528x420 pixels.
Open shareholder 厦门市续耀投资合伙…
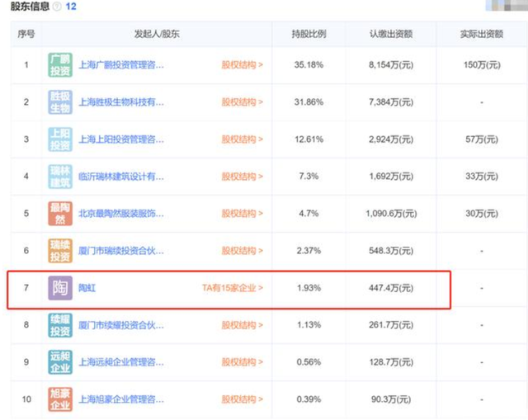121,325
